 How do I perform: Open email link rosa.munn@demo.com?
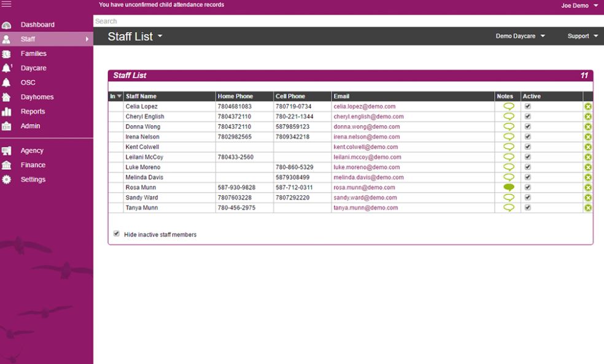pyautogui.click(x=364, y=188)
